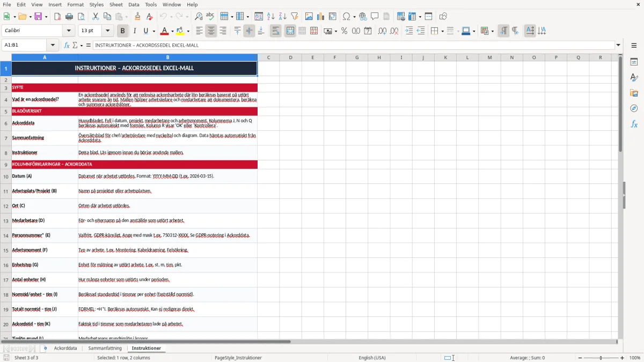Insert a hyperlink
This screenshot has width=644, height=362.
(x=363, y=17)
